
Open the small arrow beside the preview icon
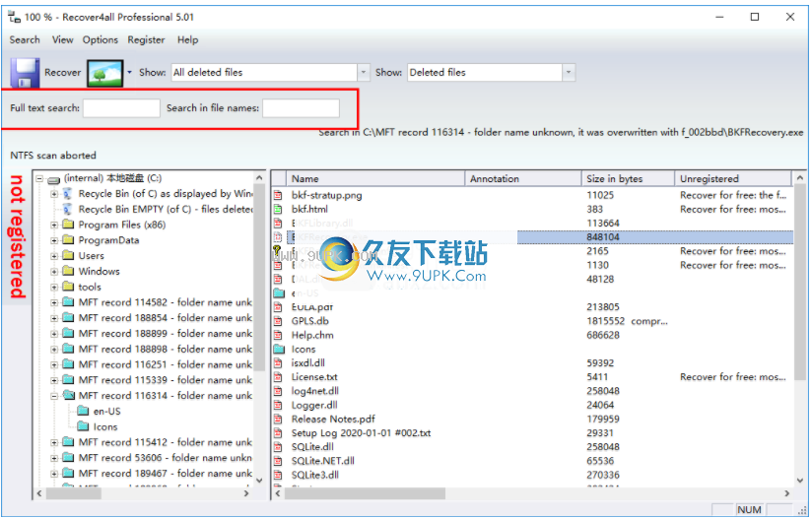pos(129,73)
